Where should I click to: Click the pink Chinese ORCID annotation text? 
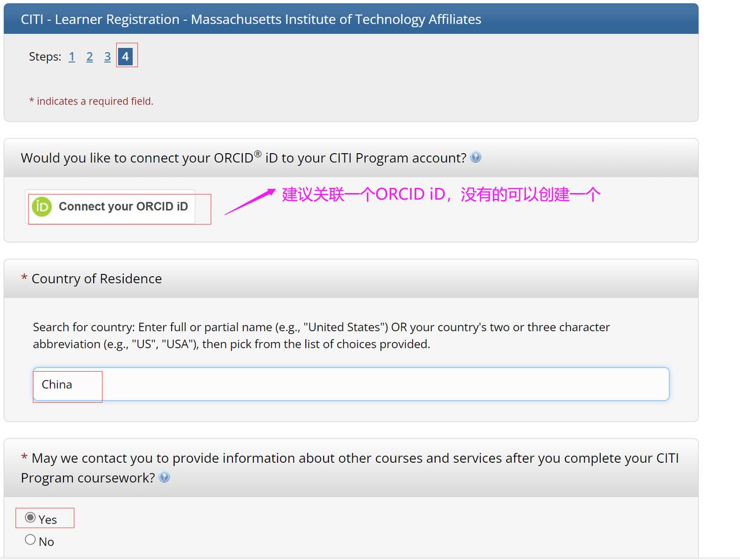click(441, 195)
